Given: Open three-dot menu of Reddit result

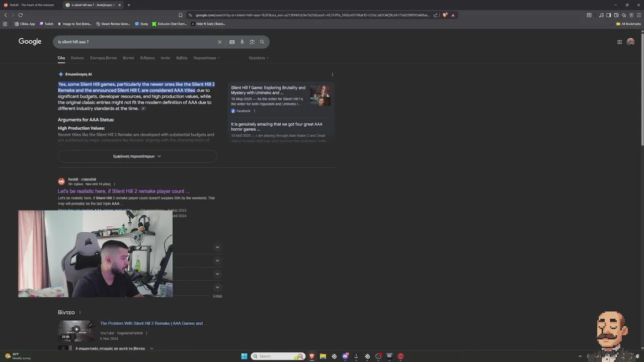Looking at the screenshot, I should click(114, 184).
